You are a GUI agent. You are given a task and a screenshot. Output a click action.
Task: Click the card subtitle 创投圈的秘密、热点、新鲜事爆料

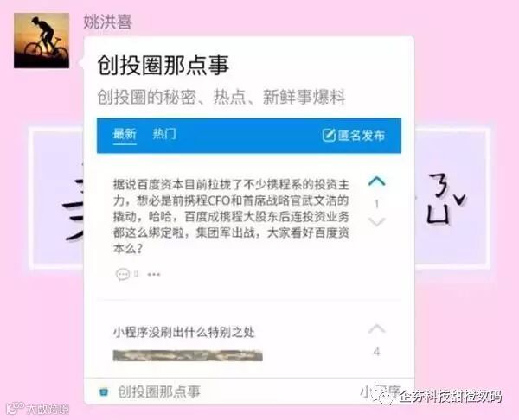pos(221,98)
